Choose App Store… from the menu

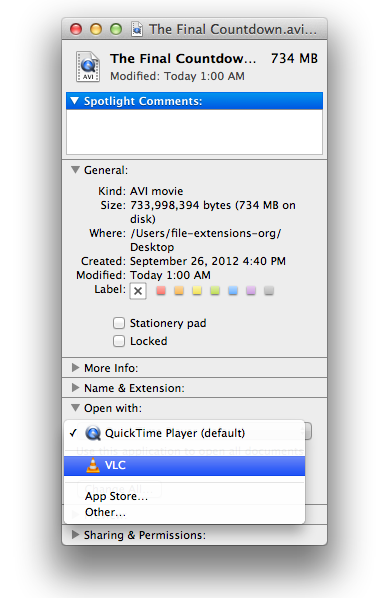pyautogui.click(x=185, y=496)
